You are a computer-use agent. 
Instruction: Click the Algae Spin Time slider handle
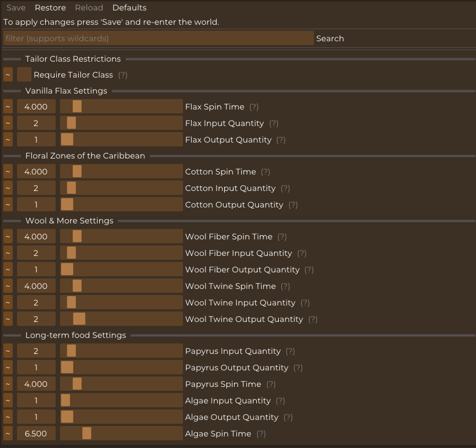86,434
